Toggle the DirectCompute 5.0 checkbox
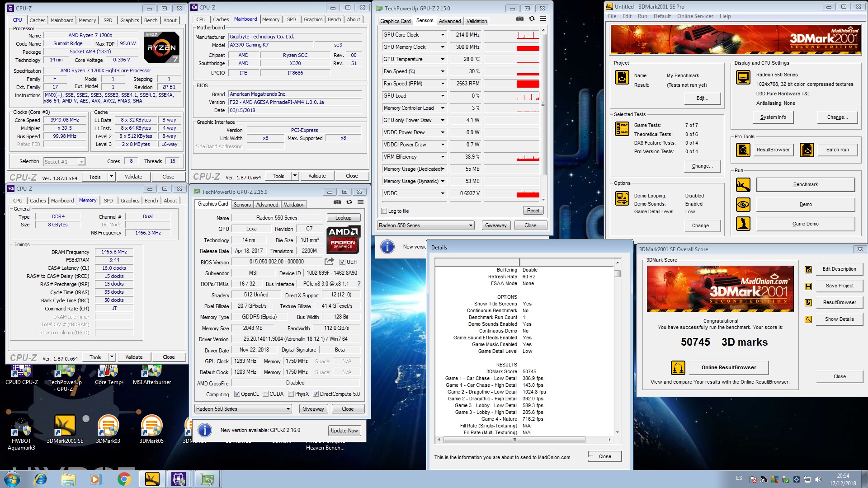The height and width of the screenshot is (488, 868). click(x=316, y=394)
